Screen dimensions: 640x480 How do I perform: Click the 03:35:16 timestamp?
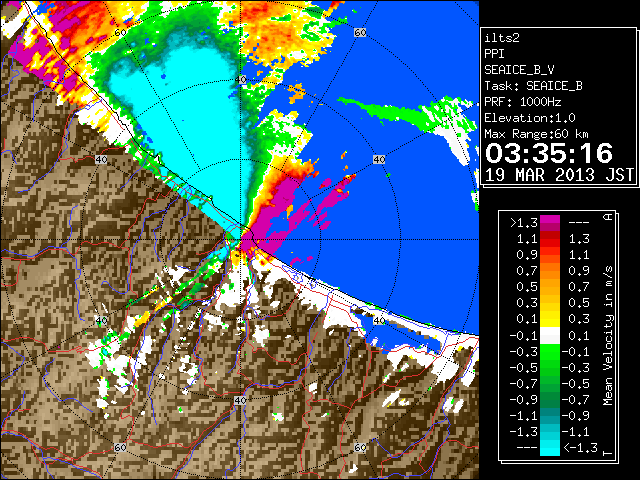[x=549, y=153]
